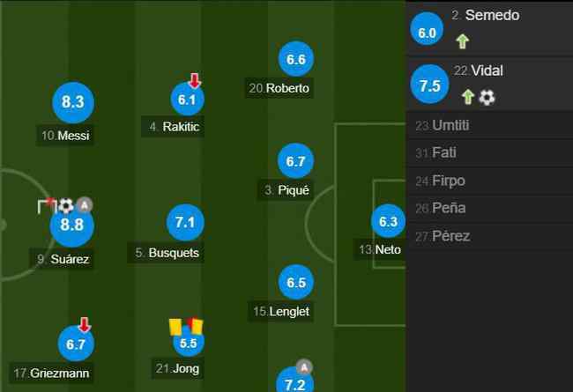Select Neto's 6.3 goalkeeper rating
The image size is (573, 392).
(x=388, y=221)
